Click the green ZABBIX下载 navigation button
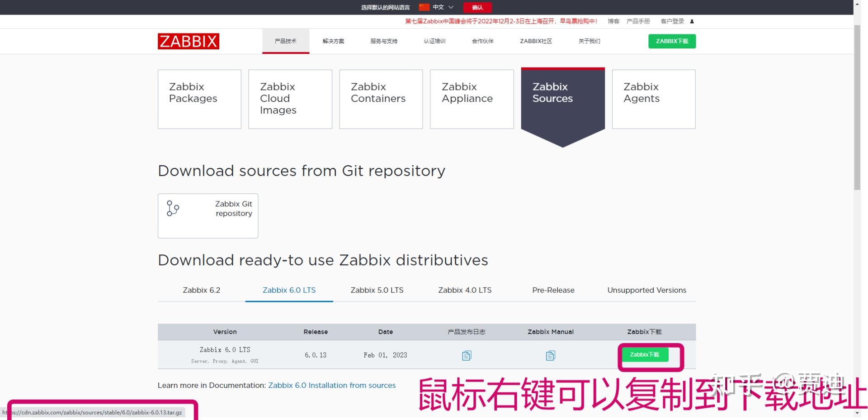The height and width of the screenshot is (420, 868). tap(672, 41)
